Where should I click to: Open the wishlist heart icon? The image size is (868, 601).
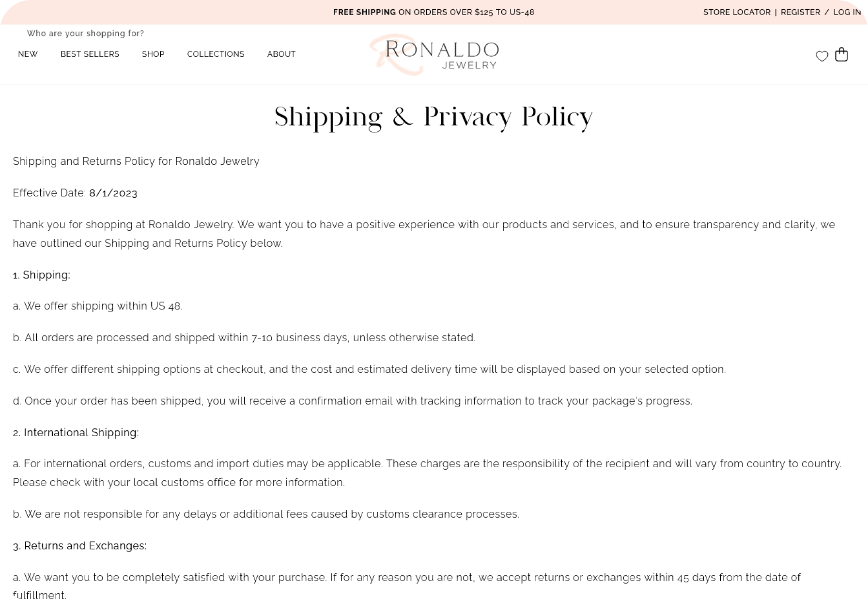(821, 56)
